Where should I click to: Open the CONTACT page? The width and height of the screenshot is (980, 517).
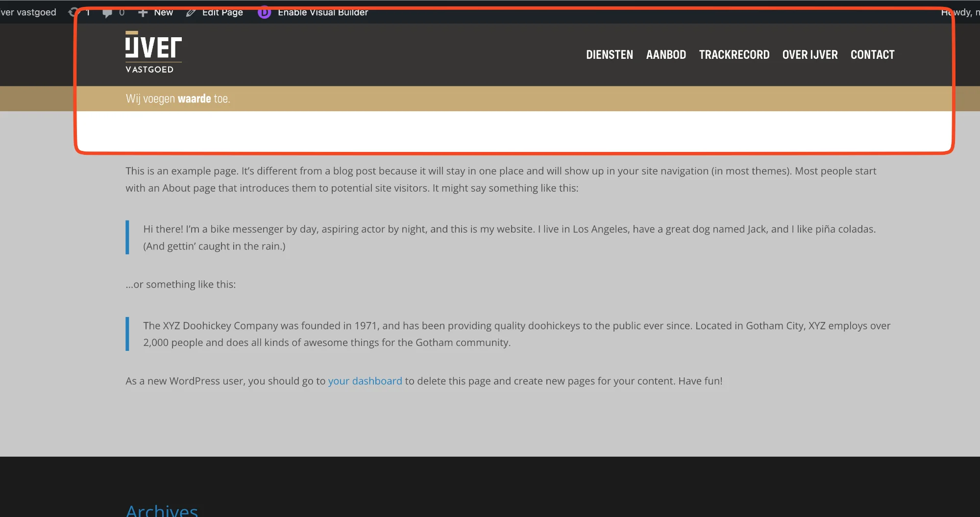(872, 55)
